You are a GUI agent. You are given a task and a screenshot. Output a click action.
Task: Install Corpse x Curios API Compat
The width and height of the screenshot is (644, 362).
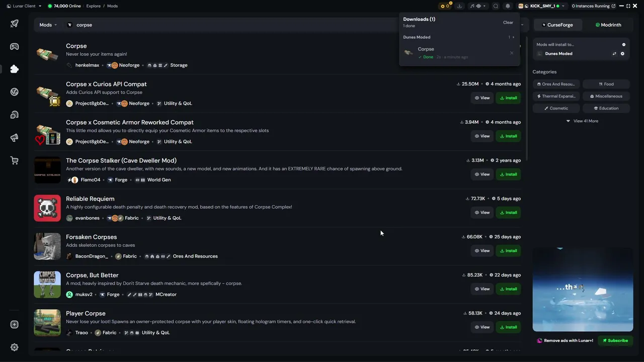508,98
